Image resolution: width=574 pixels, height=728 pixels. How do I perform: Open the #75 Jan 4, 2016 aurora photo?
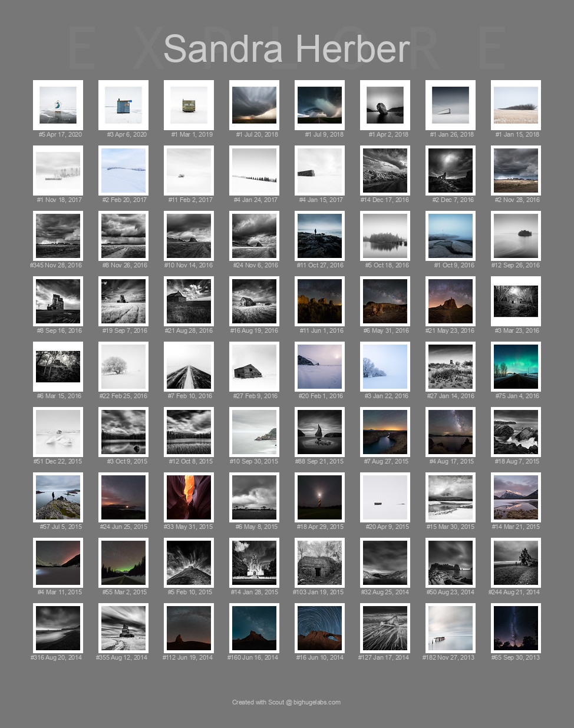point(516,366)
